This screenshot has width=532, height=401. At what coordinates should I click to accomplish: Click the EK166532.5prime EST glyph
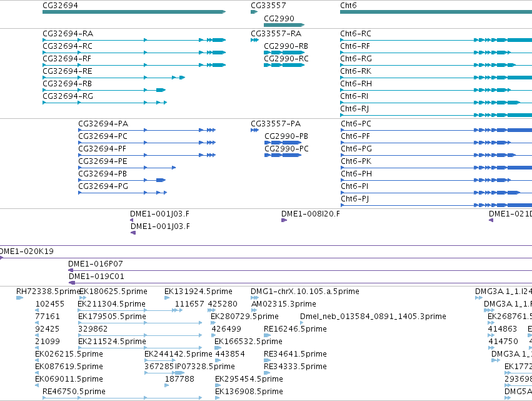pyautogui.click(x=218, y=348)
